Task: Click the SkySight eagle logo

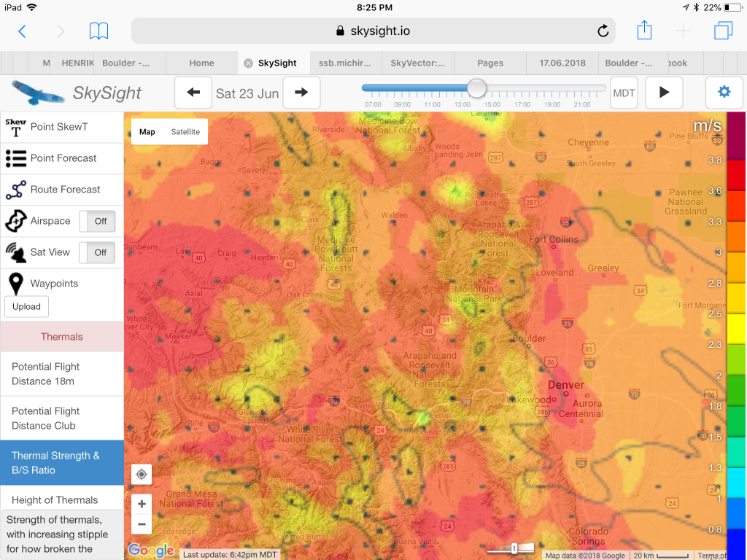Action: click(38, 93)
